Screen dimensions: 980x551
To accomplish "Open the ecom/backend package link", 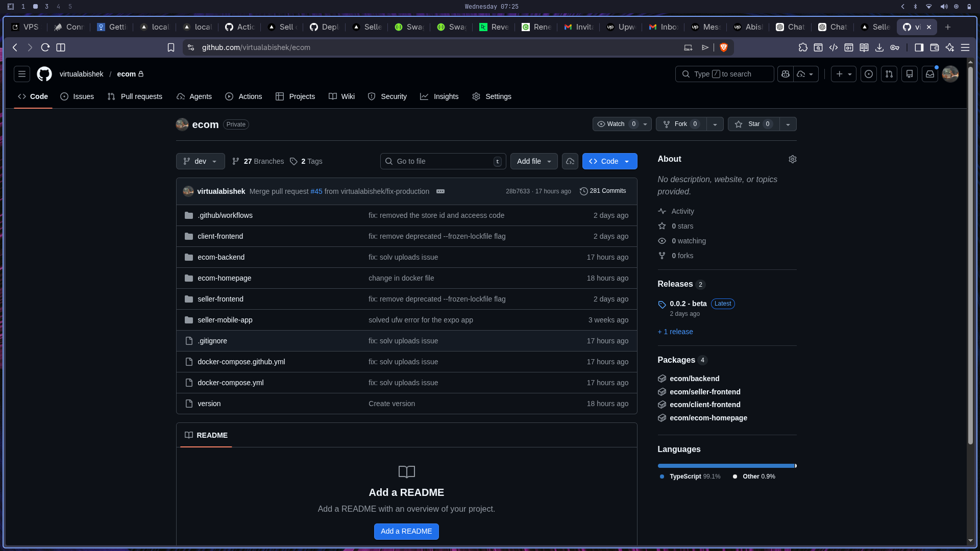I will click(x=694, y=379).
